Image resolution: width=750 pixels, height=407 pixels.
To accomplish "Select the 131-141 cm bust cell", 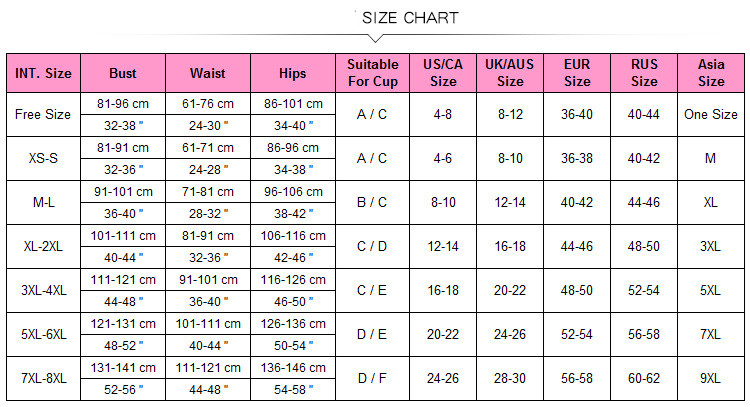I will (x=124, y=367).
